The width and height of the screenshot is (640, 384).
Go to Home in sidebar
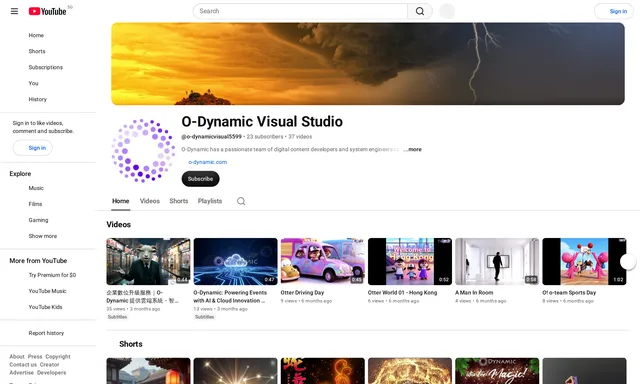pyautogui.click(x=36, y=36)
